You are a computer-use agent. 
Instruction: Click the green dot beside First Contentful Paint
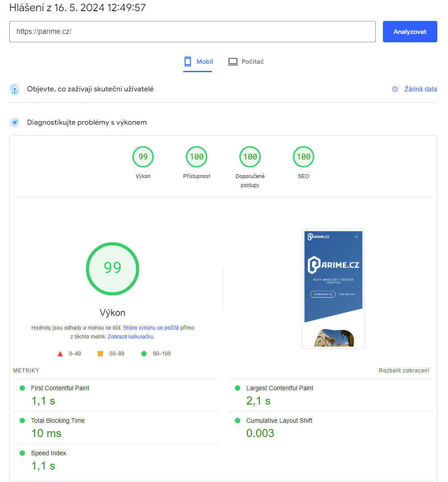click(22, 388)
